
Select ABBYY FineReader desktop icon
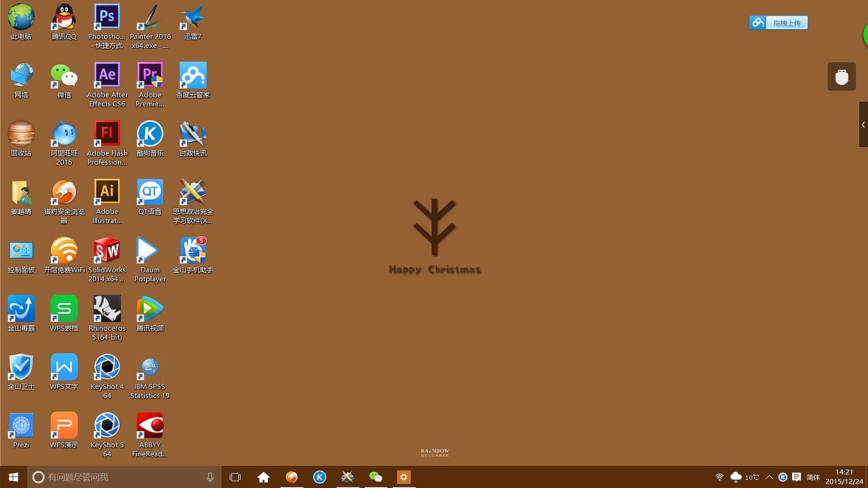(x=150, y=434)
